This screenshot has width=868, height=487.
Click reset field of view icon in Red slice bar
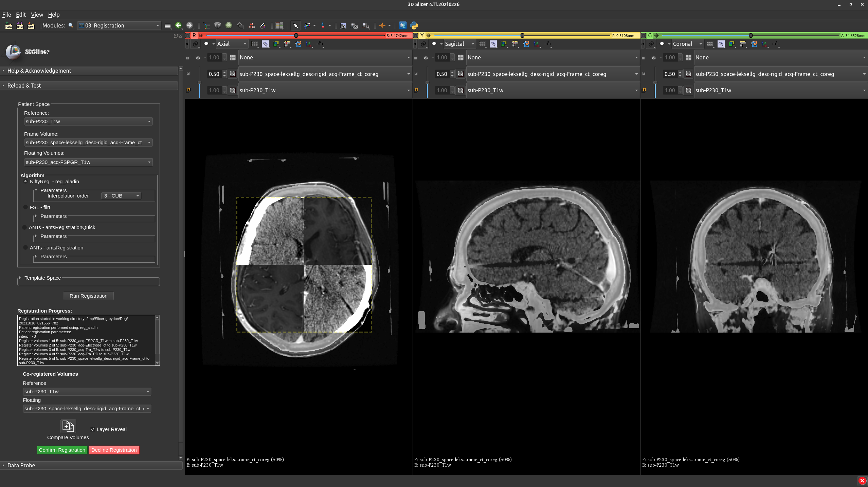point(201,35)
